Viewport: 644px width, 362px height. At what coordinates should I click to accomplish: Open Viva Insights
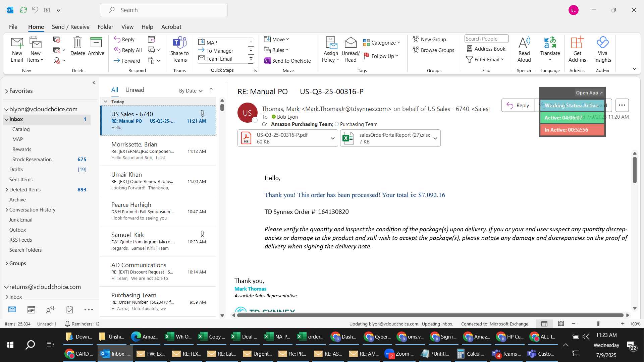tap(602, 50)
